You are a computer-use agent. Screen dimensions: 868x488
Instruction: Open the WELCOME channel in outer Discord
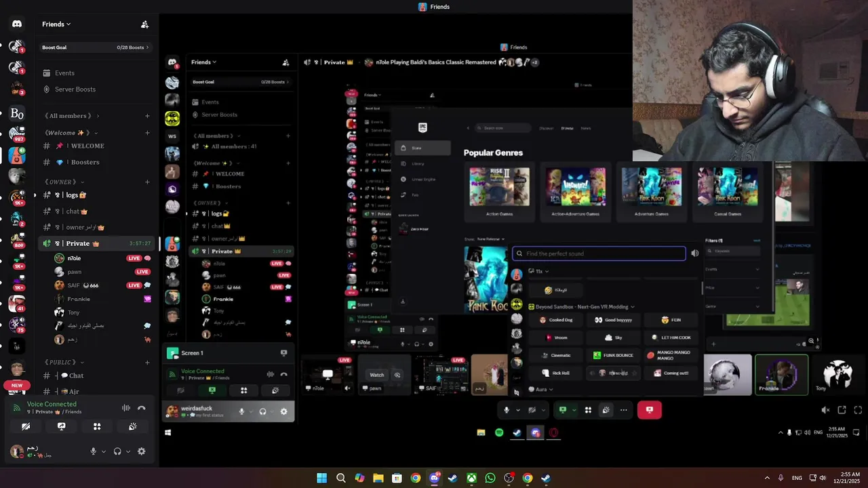(97, 146)
